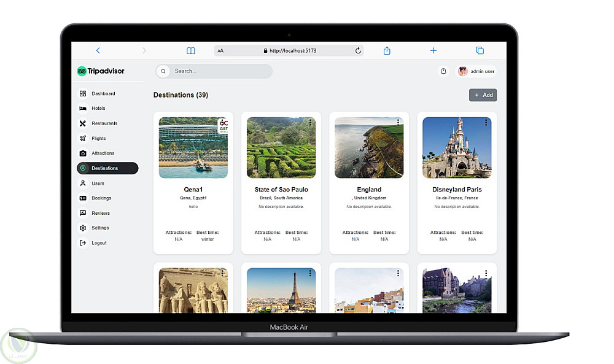The image size is (614, 364).
Task: Click the browser share icon
Action: click(387, 50)
